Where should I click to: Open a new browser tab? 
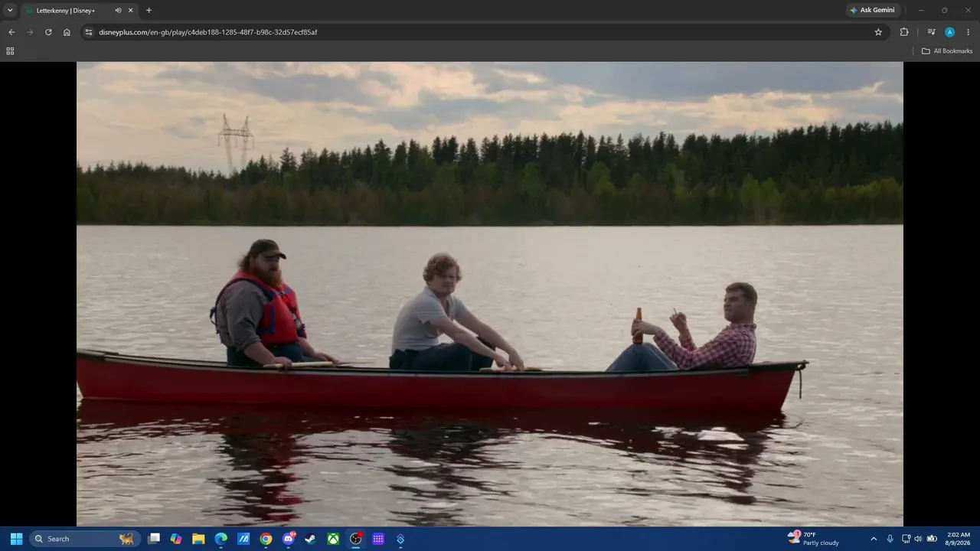149,10
